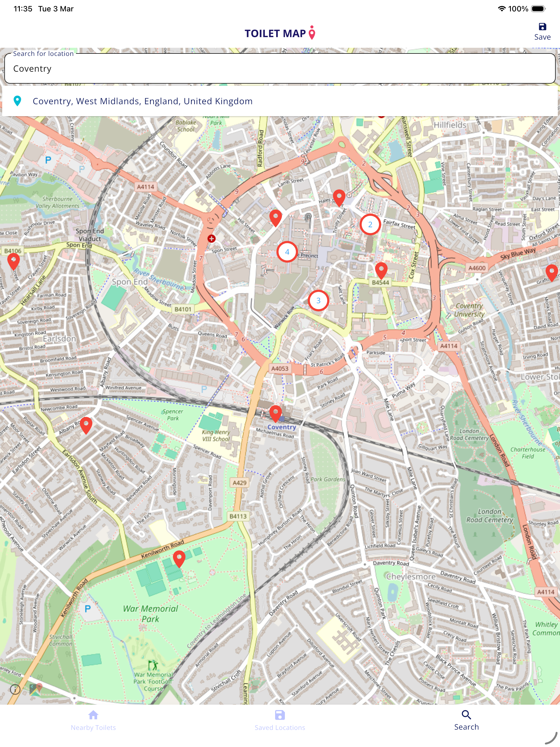Viewport: 560px width, 747px height.
Task: Click the "Coventry University" map label
Action: click(x=469, y=310)
